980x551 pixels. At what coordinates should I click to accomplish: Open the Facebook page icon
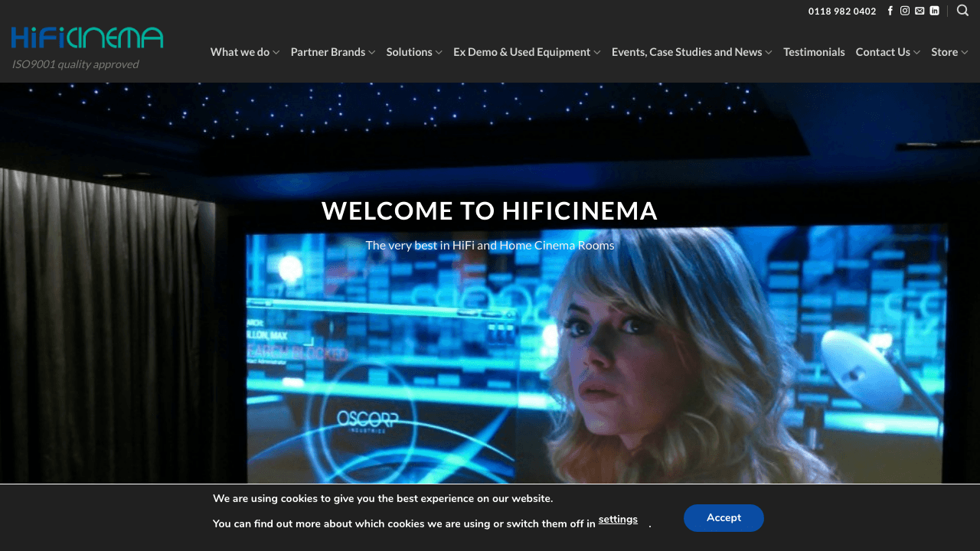click(890, 11)
